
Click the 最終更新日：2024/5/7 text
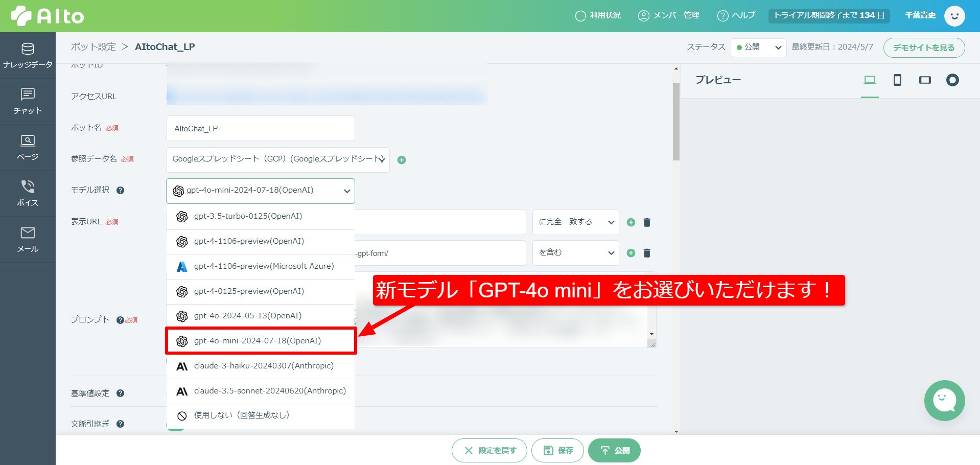832,47
